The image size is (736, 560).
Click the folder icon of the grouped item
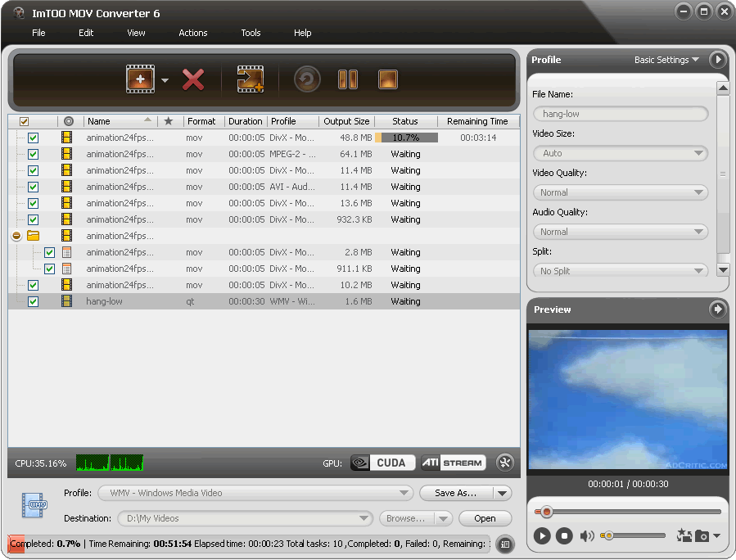33,236
